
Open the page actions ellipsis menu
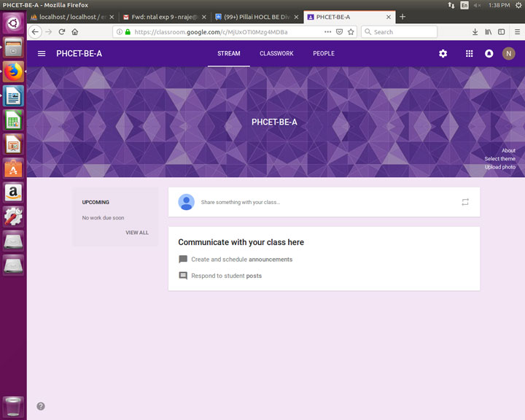click(x=327, y=32)
